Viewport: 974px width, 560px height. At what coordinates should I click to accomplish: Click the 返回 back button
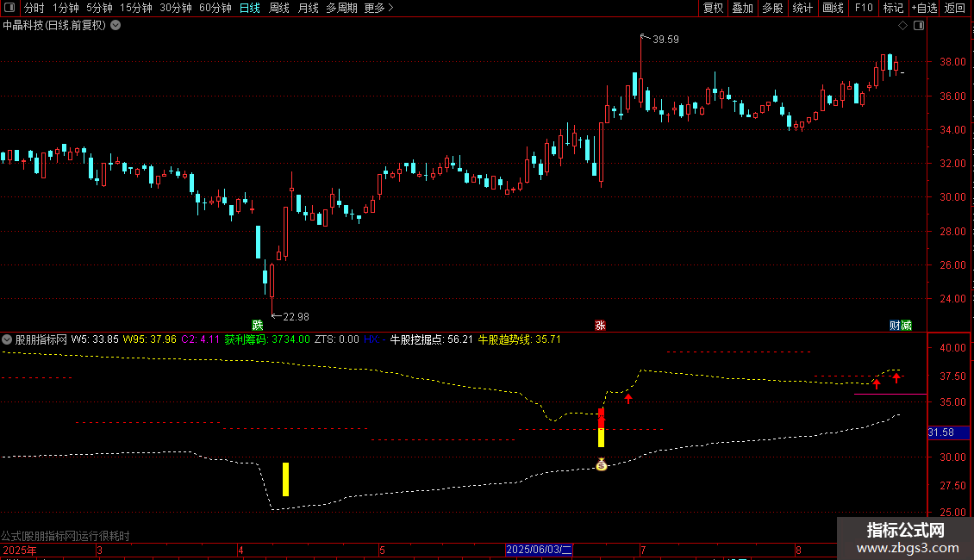click(955, 8)
